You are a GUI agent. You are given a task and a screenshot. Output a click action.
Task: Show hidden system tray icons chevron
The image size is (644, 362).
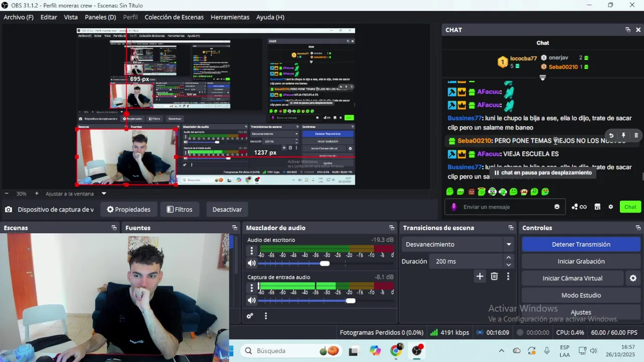tap(501, 351)
